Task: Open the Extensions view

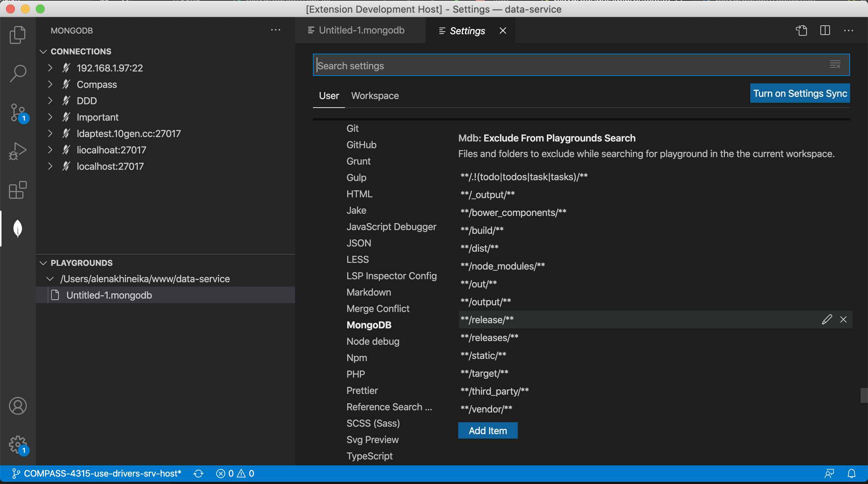Action: [18, 190]
